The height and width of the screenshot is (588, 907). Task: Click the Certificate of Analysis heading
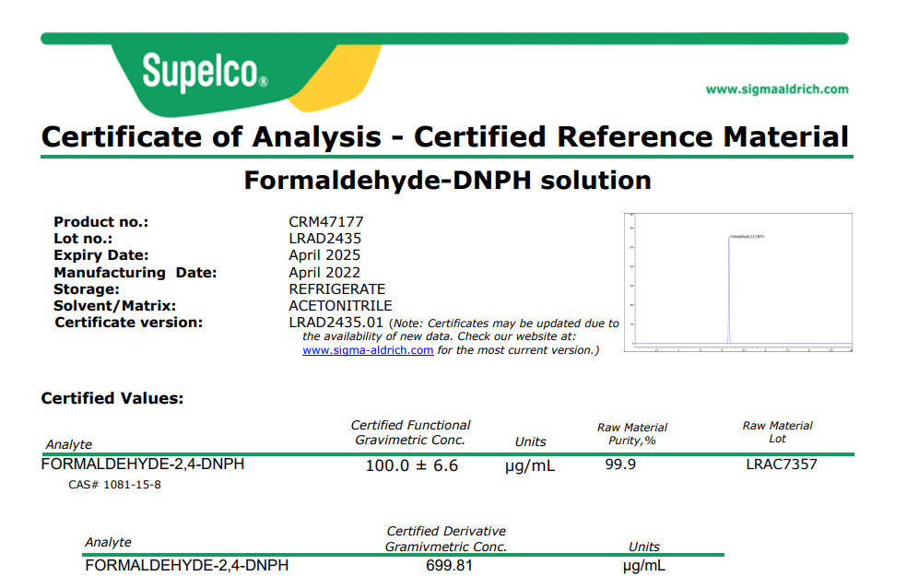point(445,137)
